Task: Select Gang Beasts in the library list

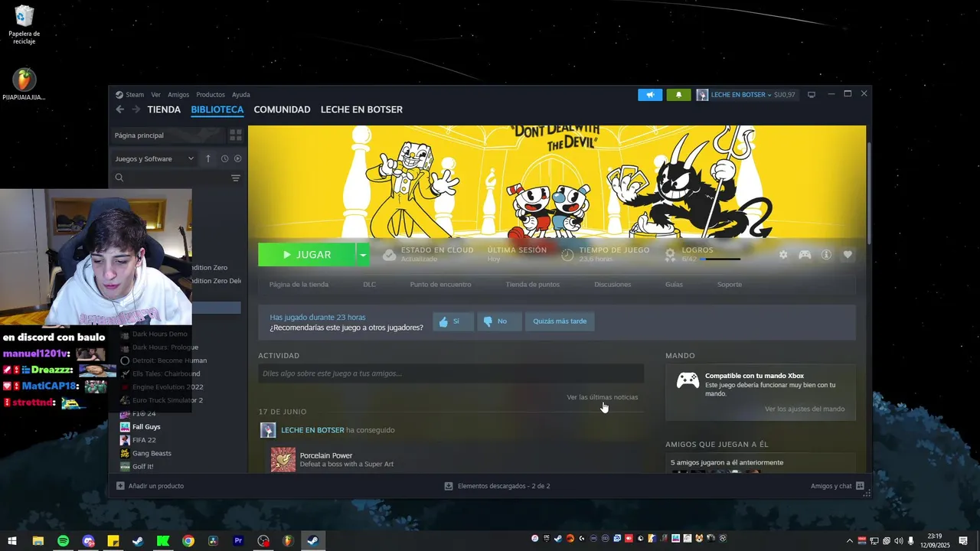Action: pyautogui.click(x=152, y=454)
